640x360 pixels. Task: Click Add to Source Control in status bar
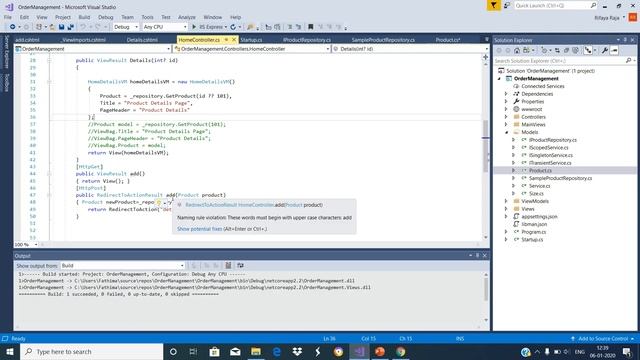coord(603,339)
